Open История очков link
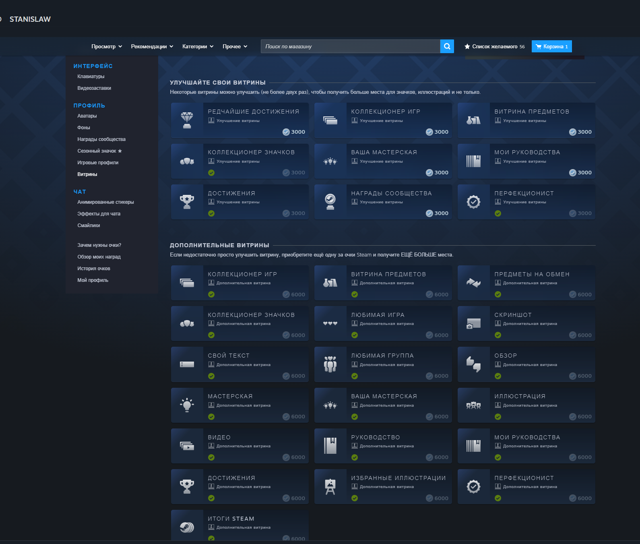640x544 pixels. (93, 269)
